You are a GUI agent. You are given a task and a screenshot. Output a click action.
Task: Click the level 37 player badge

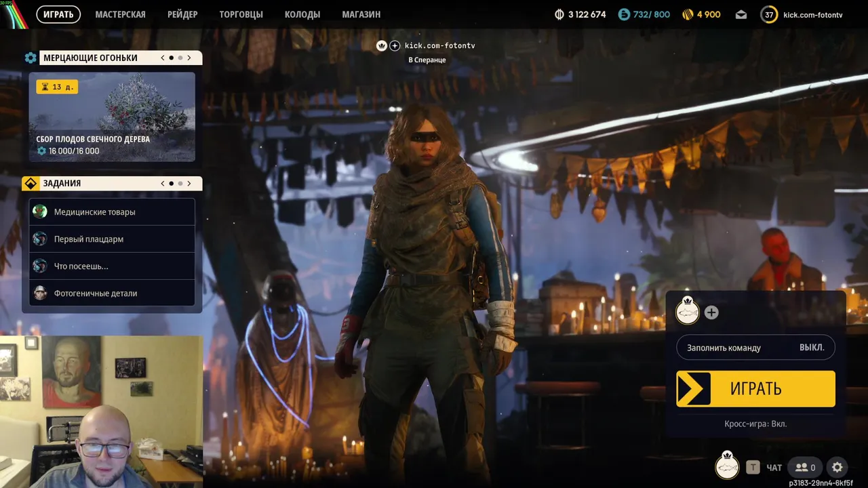click(768, 14)
